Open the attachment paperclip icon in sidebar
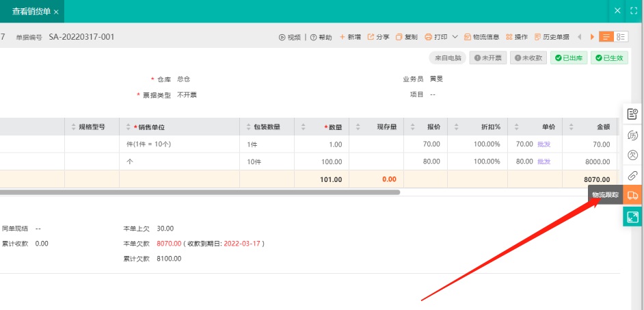 pyautogui.click(x=632, y=176)
